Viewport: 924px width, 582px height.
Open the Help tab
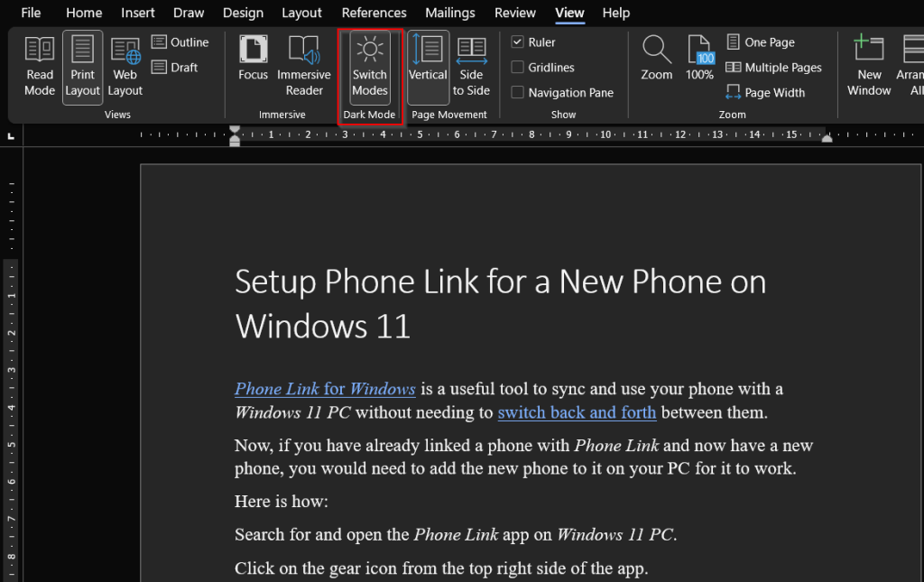tap(615, 13)
